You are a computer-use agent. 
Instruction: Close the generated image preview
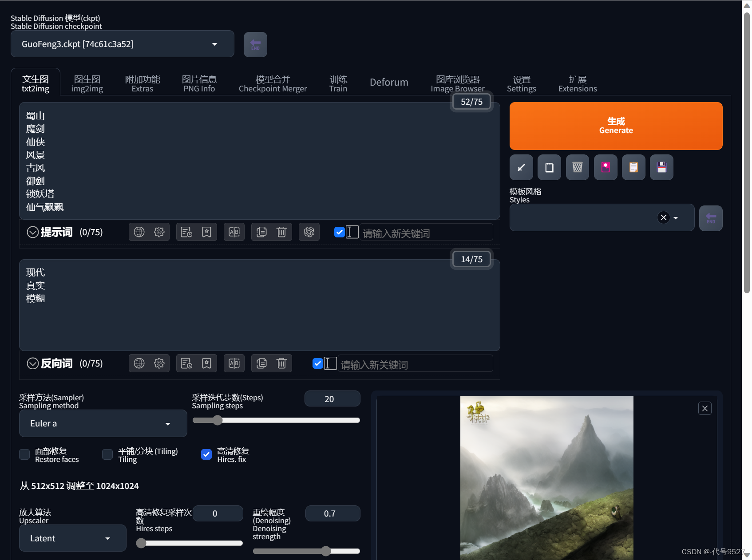(x=705, y=408)
